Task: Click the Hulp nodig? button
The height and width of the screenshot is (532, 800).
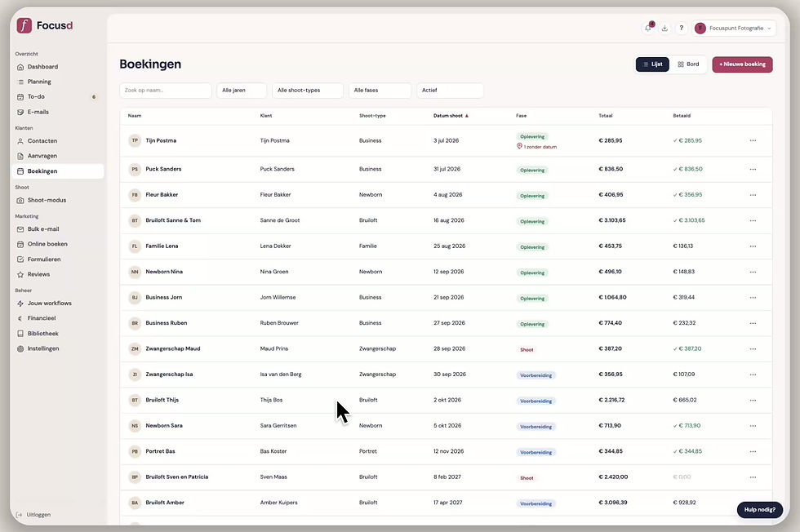Action: (x=760, y=509)
